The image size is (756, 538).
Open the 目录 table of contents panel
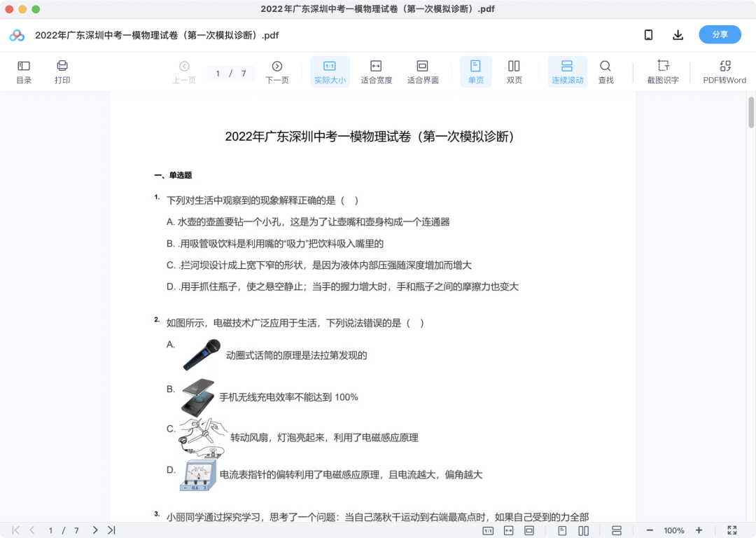[x=24, y=72]
